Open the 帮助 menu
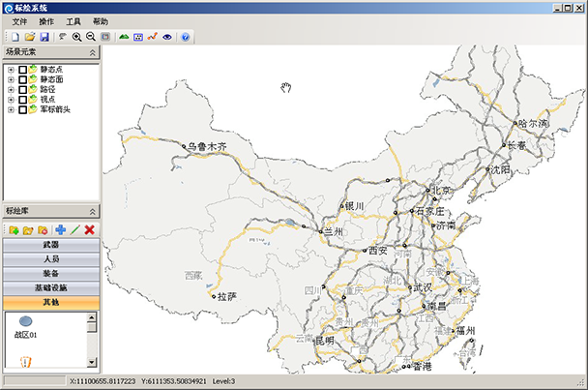 [x=101, y=21]
